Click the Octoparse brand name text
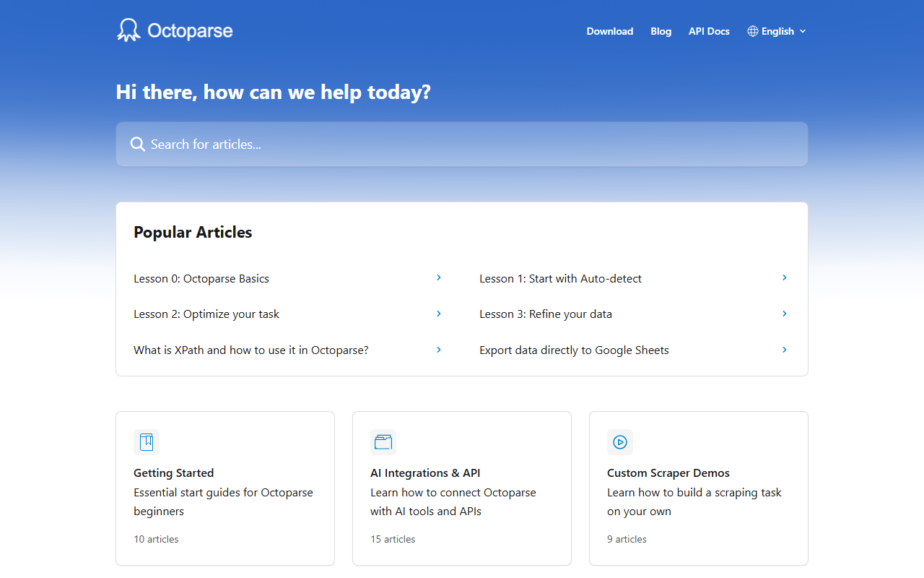The image size is (924, 578). point(190,31)
